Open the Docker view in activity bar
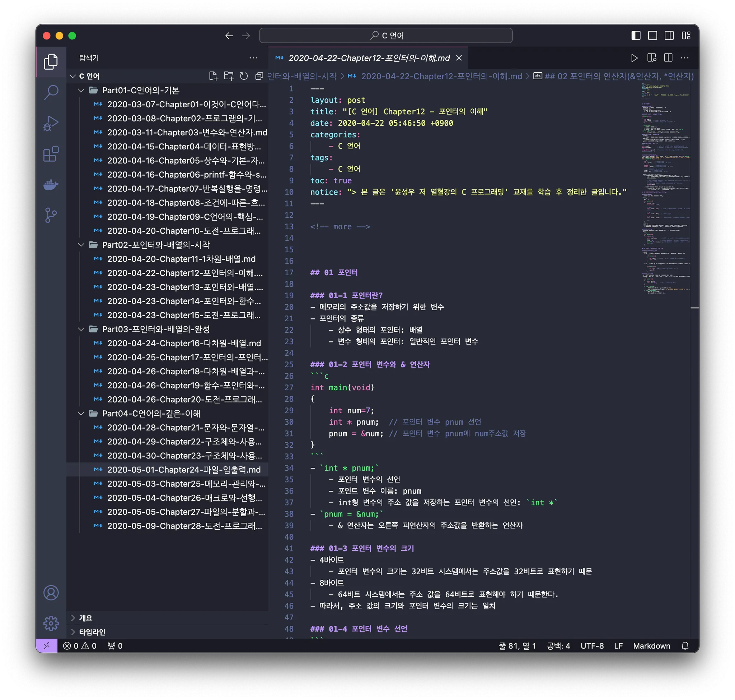This screenshot has height=700, width=735. [51, 185]
